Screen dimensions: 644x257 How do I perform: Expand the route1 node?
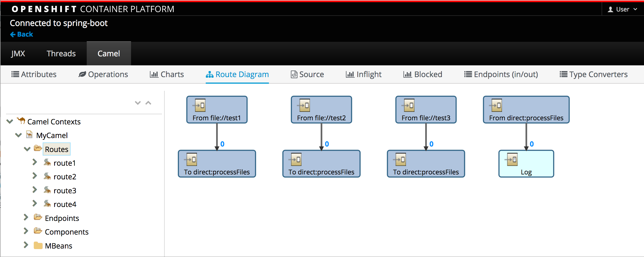tap(35, 162)
